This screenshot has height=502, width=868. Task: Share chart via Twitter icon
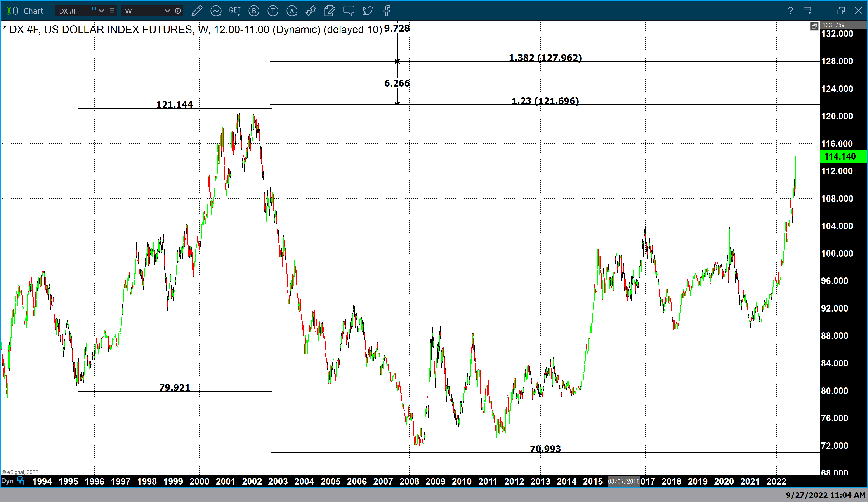point(368,11)
